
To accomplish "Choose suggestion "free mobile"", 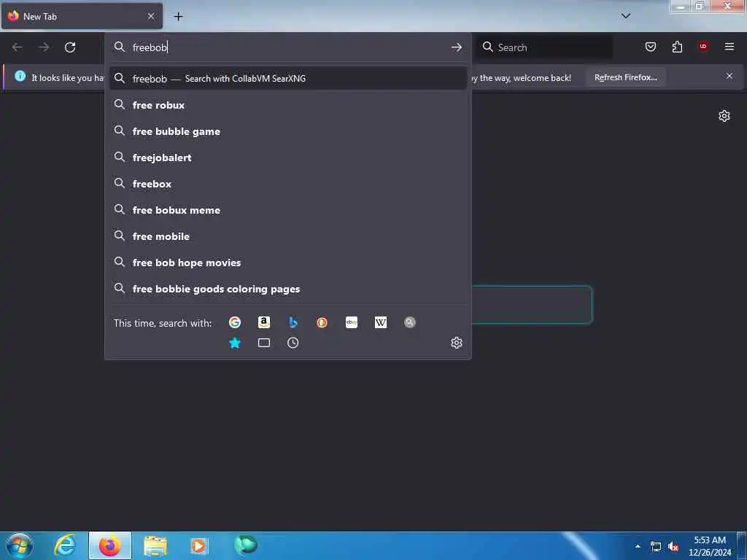I will tap(287, 236).
